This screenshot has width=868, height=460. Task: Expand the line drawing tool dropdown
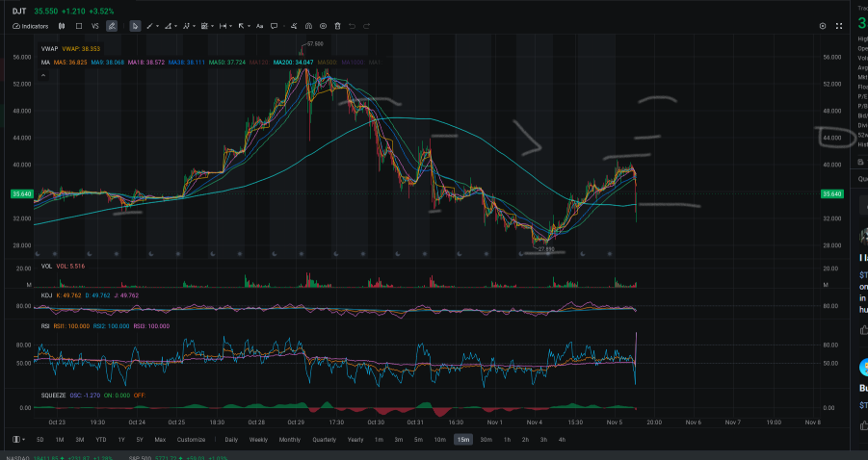click(158, 26)
